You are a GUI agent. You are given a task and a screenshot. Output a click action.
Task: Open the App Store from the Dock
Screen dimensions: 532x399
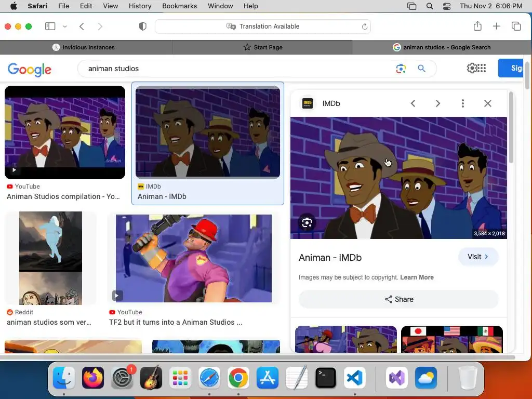268,378
